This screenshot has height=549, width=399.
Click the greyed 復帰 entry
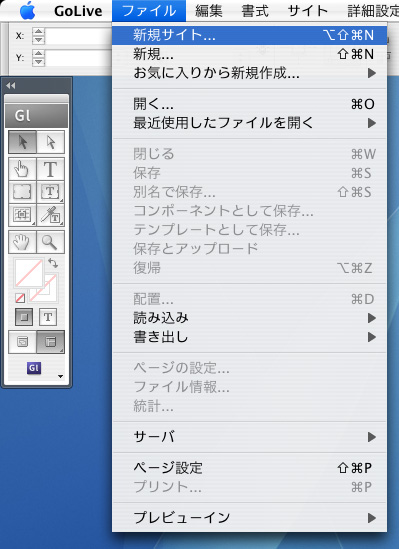click(x=249, y=268)
